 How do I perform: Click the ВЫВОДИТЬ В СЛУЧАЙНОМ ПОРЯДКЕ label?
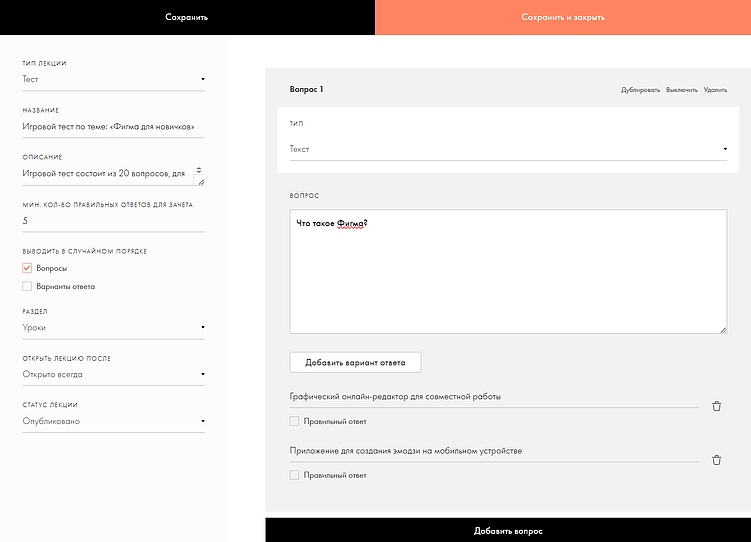85,251
